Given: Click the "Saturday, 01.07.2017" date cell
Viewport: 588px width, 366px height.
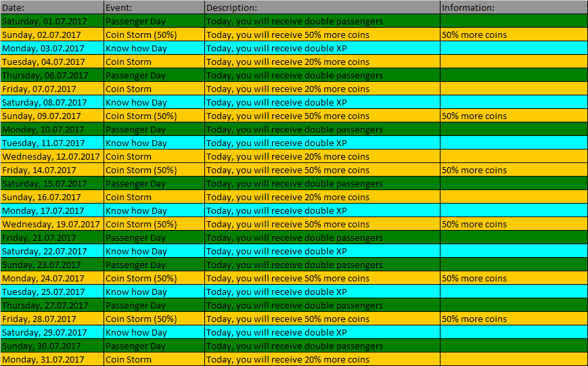Looking at the screenshot, I should 52,22.
